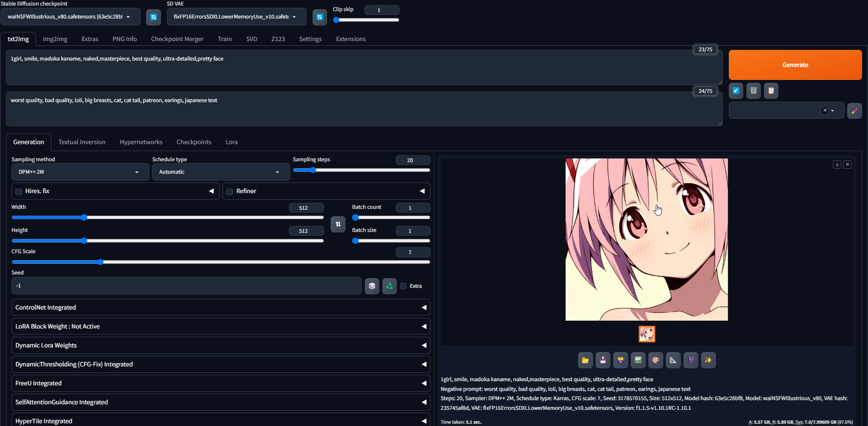868x426 pixels.
Task: Open the PNG Info tab
Action: 124,39
